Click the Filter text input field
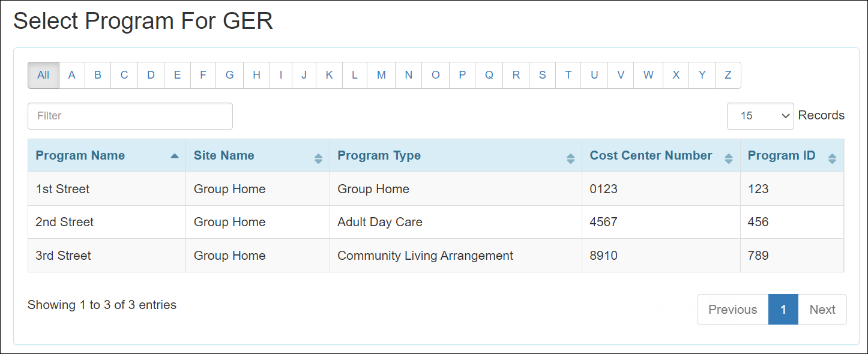The width and height of the screenshot is (868, 354). tap(130, 116)
